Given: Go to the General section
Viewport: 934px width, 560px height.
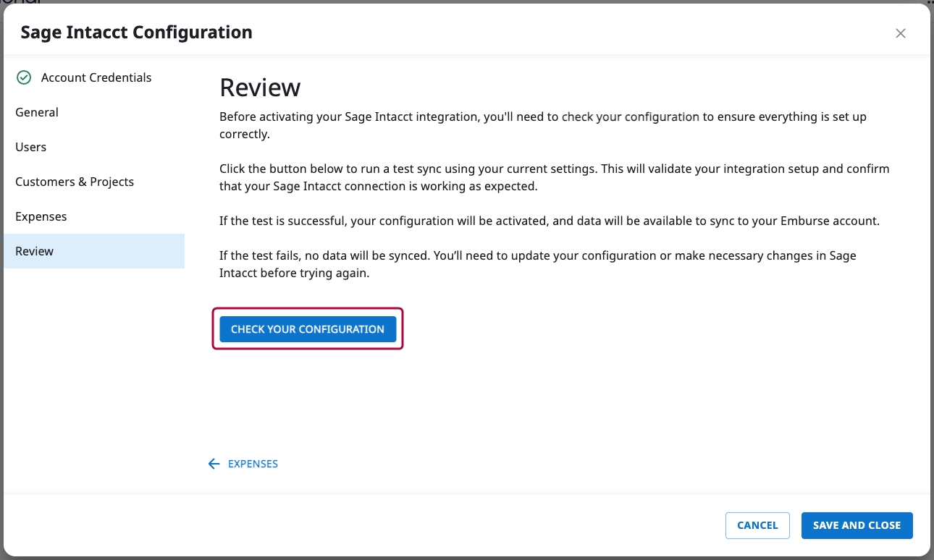Looking at the screenshot, I should (94, 112).
